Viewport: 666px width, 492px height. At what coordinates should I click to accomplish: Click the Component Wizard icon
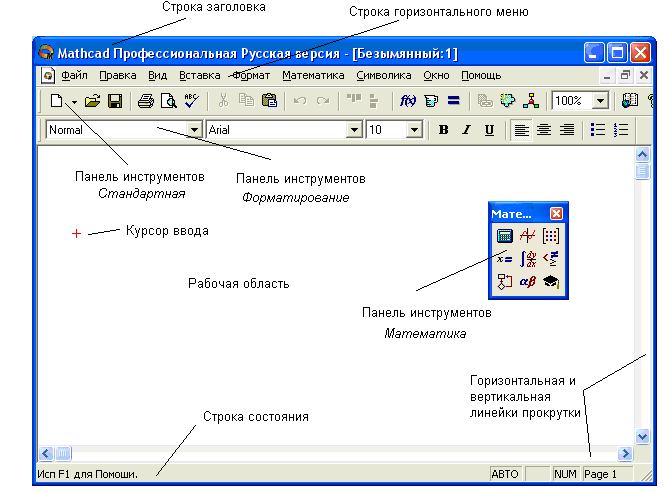[508, 101]
